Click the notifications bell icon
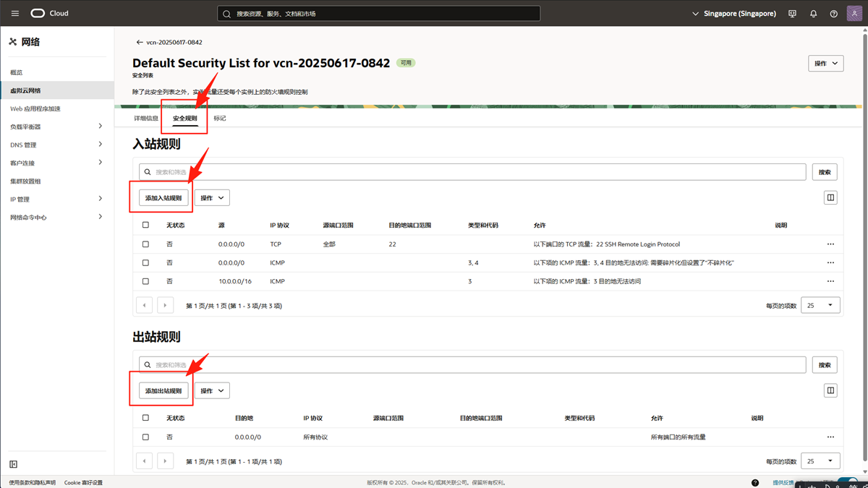The height and width of the screenshot is (488, 868). click(813, 14)
